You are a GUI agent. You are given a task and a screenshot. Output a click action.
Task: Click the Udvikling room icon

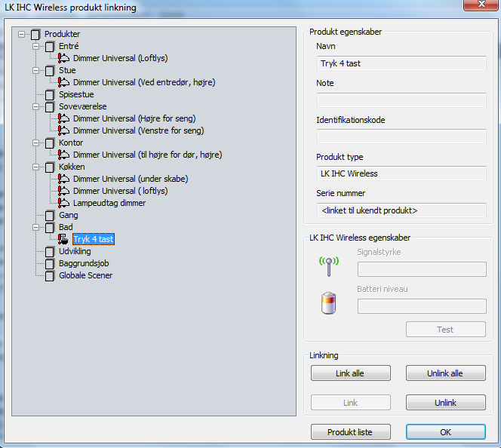[50, 252]
